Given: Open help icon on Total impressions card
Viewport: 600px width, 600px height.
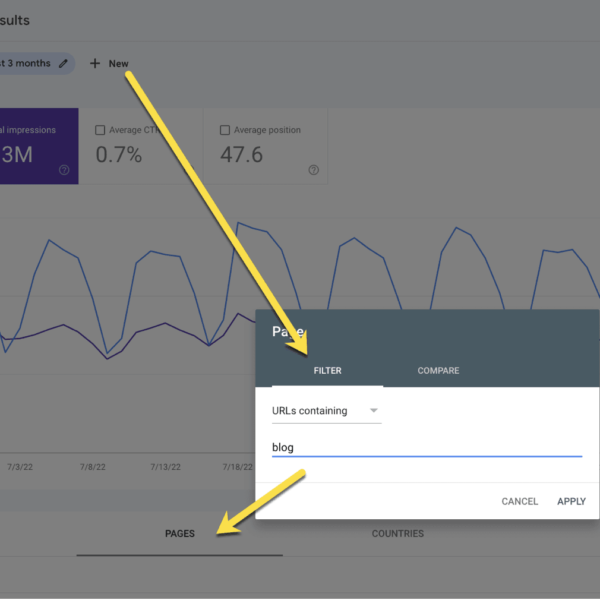Looking at the screenshot, I should (x=64, y=170).
